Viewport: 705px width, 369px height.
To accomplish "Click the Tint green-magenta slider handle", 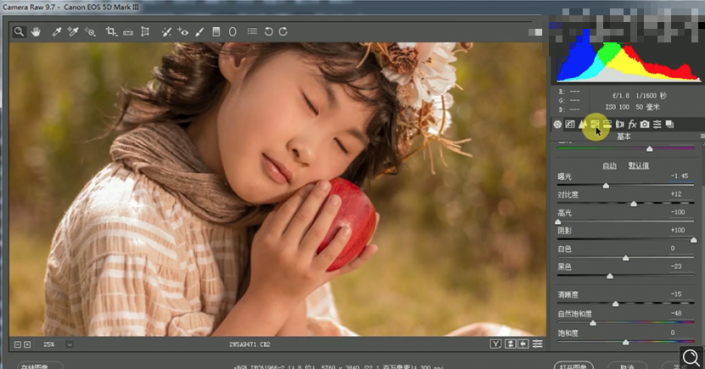I will [x=649, y=148].
